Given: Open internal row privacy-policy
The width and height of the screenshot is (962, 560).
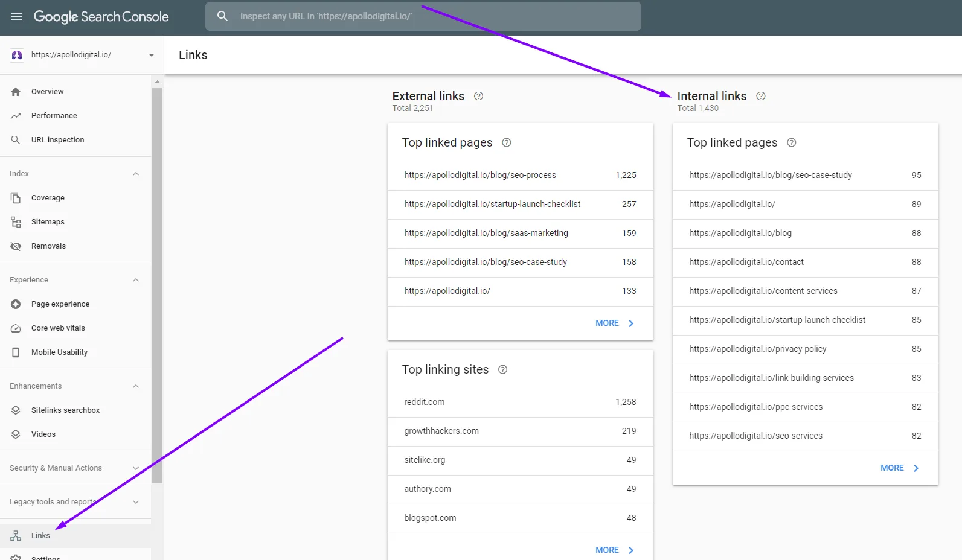Looking at the screenshot, I should coord(806,349).
